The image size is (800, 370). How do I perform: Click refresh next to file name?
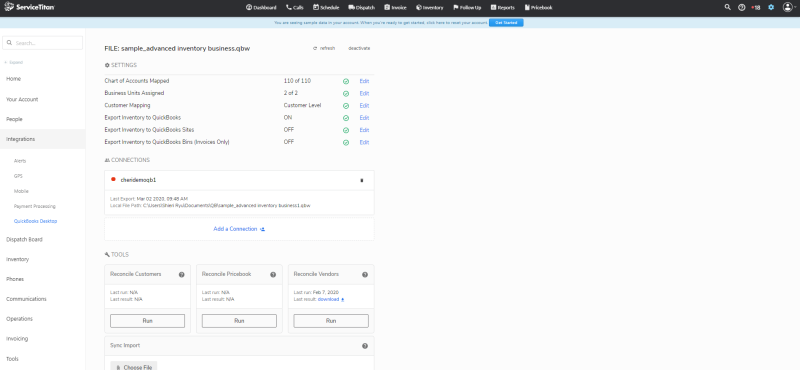(x=324, y=48)
